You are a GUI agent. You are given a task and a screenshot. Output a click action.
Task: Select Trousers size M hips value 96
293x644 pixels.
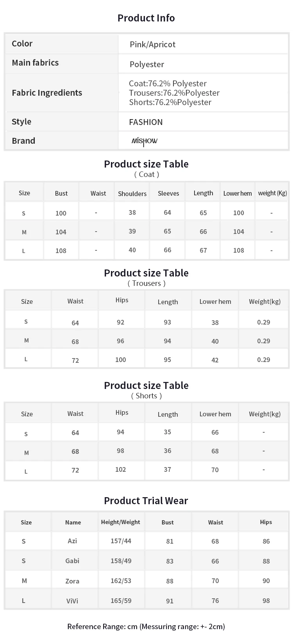pos(120,341)
